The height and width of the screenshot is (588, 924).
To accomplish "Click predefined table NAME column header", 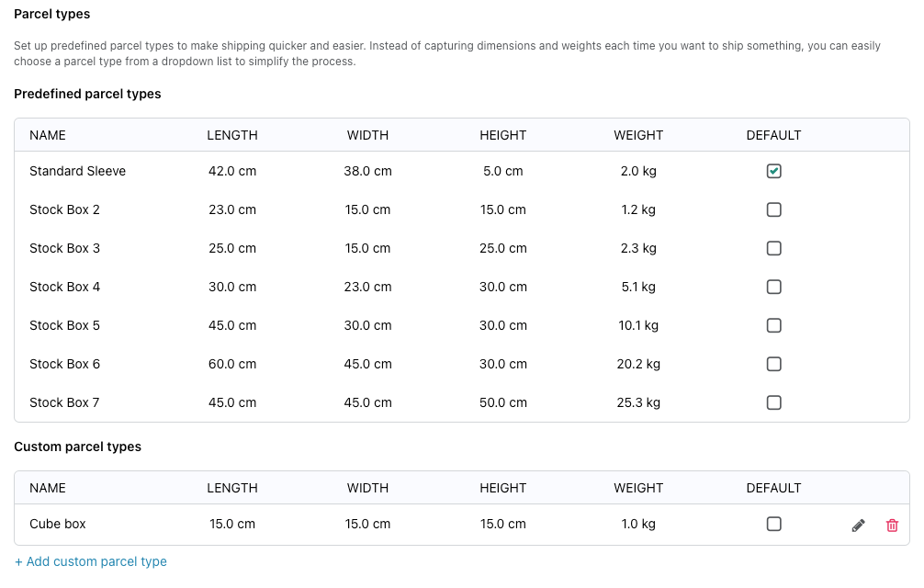I will (x=48, y=135).
